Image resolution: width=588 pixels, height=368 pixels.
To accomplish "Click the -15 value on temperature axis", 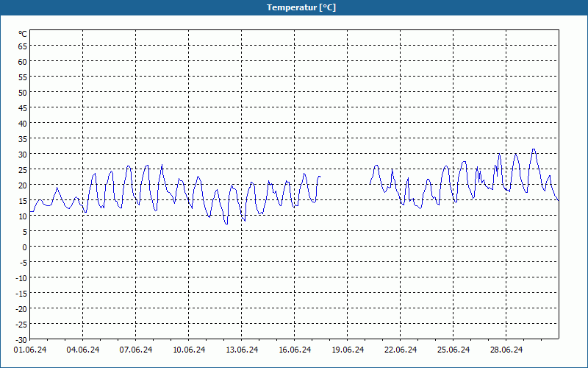I will tap(21, 294).
